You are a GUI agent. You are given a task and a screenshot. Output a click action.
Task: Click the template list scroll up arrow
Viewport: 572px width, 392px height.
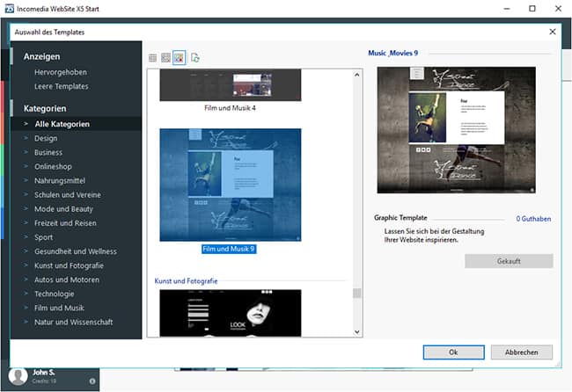(356, 75)
